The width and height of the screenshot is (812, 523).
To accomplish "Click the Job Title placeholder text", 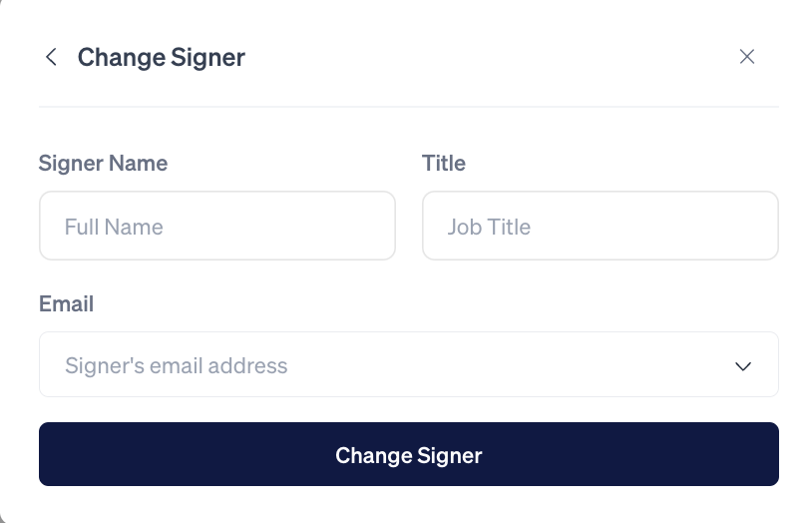I will click(489, 227).
